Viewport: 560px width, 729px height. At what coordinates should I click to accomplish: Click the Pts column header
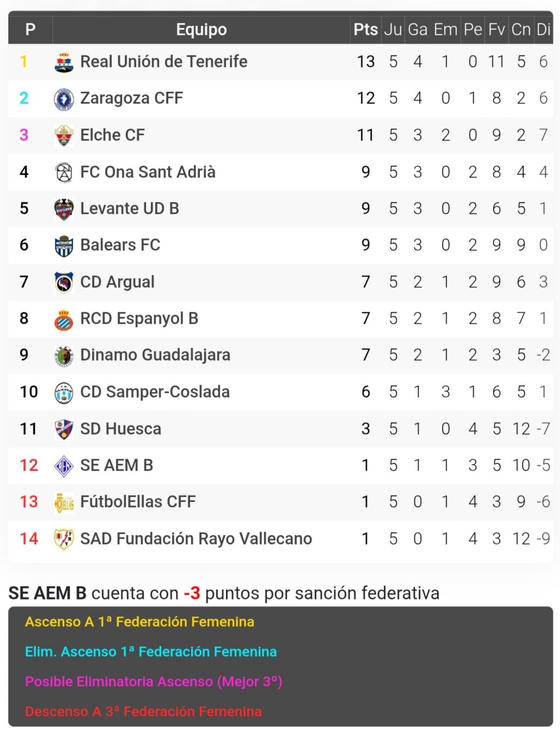pyautogui.click(x=366, y=29)
